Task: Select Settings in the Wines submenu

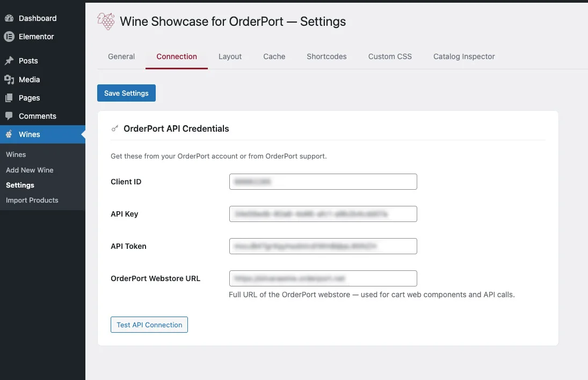Action: click(20, 185)
